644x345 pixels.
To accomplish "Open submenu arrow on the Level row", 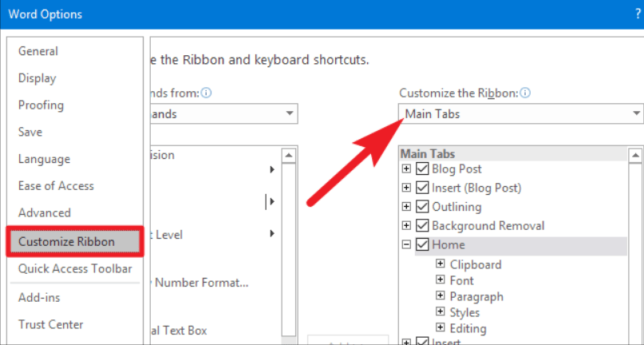I will pos(272,233).
